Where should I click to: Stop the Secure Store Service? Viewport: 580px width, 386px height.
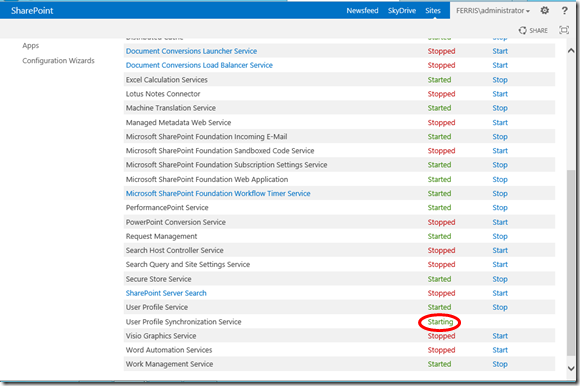pos(500,279)
